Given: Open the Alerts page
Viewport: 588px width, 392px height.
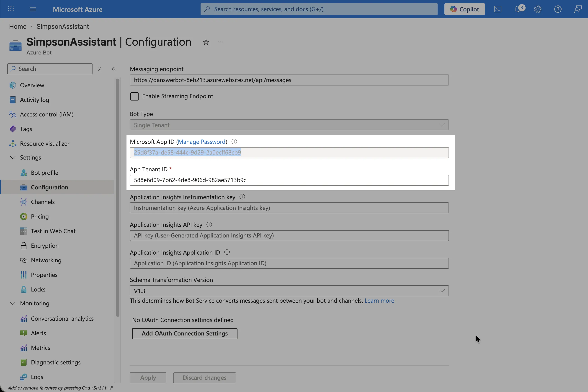Looking at the screenshot, I should tap(38, 333).
